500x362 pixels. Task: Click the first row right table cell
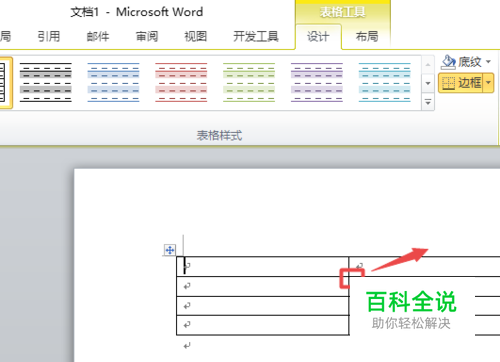tap(424, 266)
